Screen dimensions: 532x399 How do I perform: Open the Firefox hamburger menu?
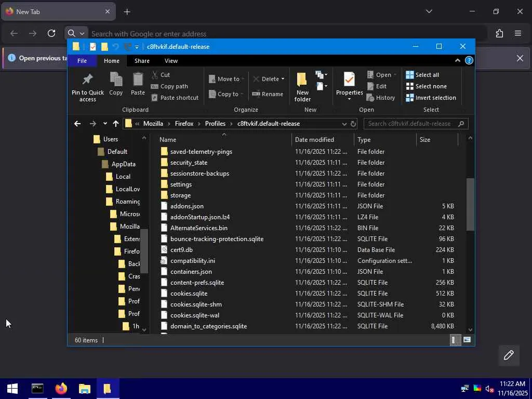pos(518,33)
